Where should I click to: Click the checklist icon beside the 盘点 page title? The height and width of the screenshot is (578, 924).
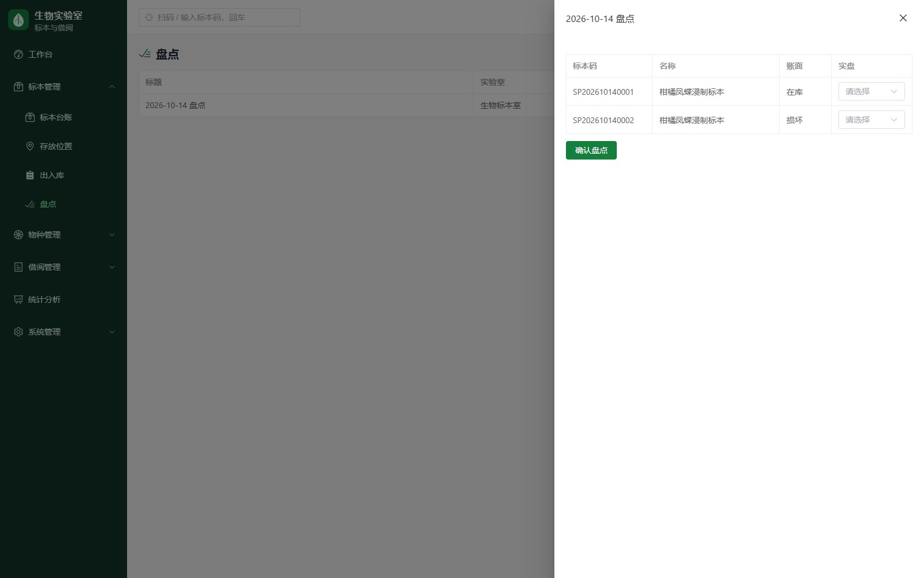(145, 54)
